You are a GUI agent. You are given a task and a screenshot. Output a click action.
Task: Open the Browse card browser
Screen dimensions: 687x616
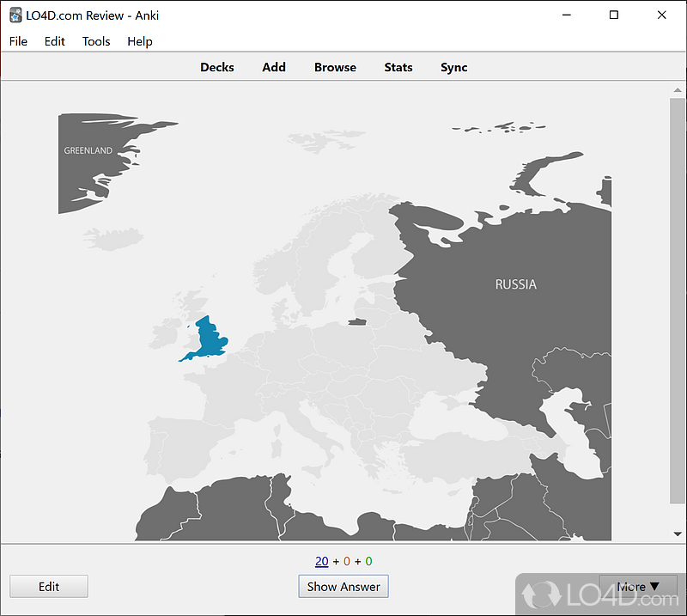335,67
